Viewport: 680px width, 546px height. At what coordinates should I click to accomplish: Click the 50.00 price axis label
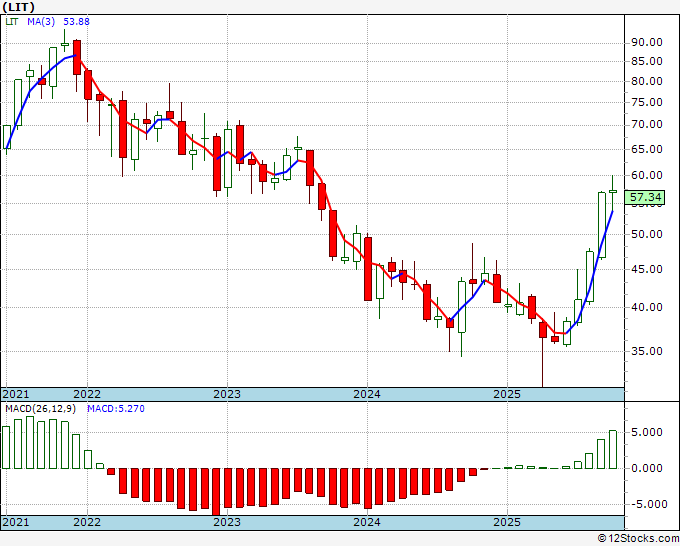click(647, 234)
